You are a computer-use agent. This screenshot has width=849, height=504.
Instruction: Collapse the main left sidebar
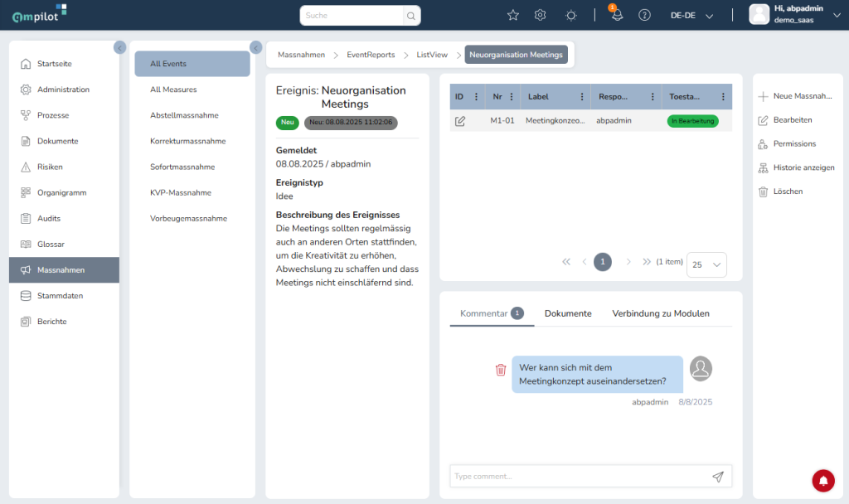tap(119, 47)
